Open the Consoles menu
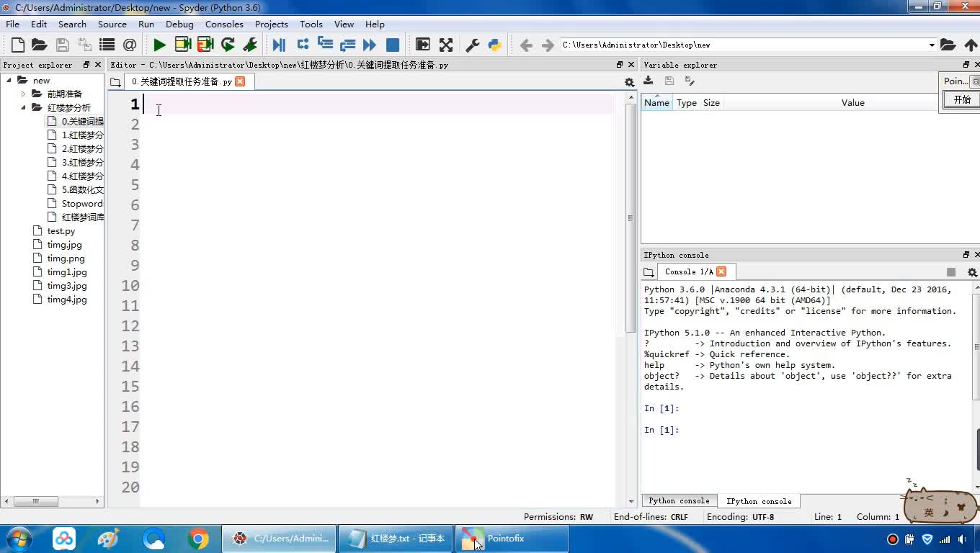 (224, 24)
